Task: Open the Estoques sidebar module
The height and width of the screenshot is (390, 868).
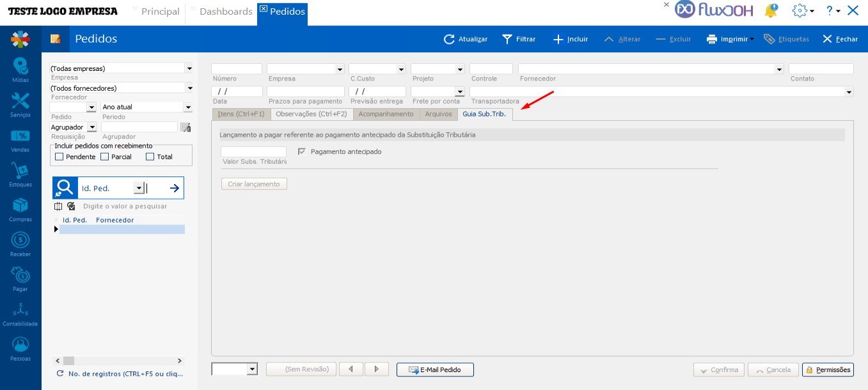Action: click(x=20, y=173)
